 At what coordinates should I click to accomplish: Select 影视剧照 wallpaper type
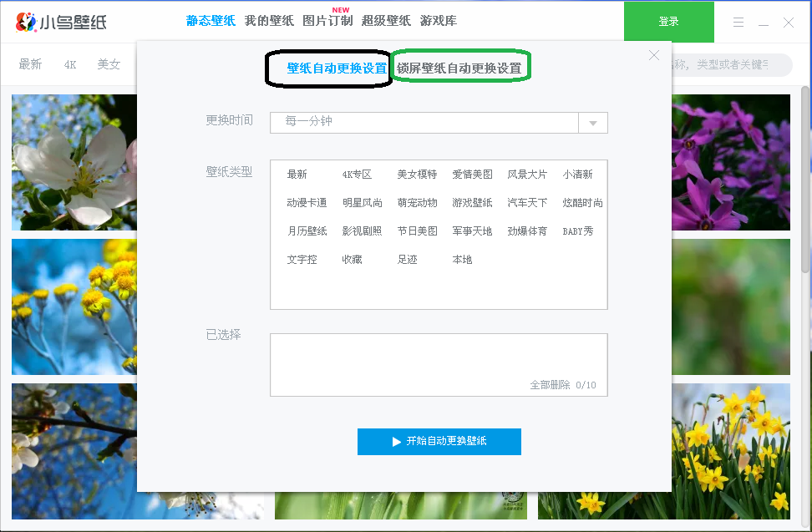[362, 231]
